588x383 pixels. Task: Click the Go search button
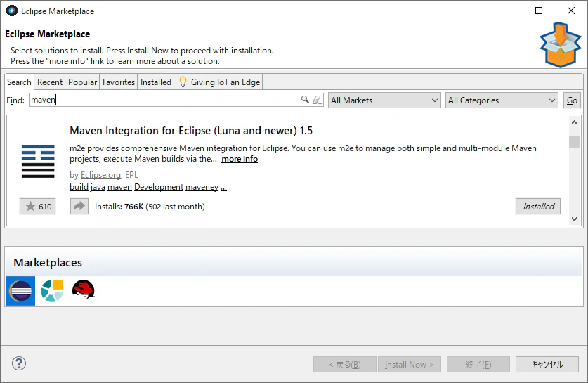coord(572,100)
